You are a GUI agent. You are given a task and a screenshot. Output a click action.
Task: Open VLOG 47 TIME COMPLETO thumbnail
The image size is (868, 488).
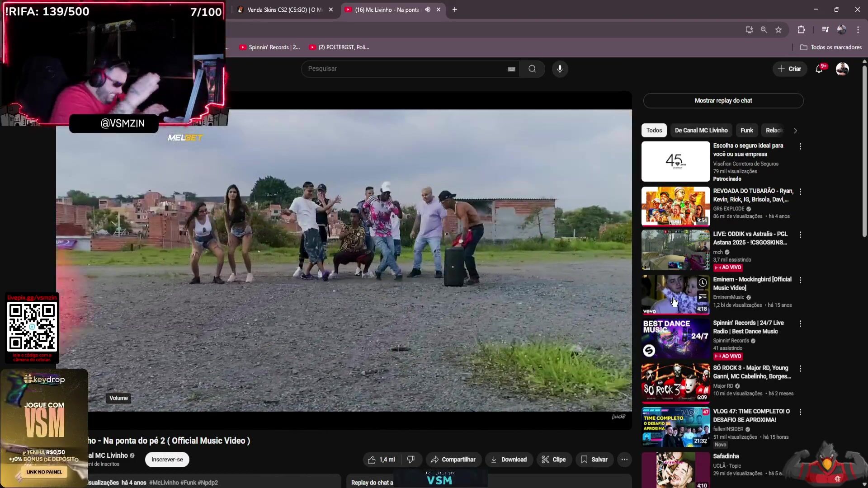click(675, 427)
